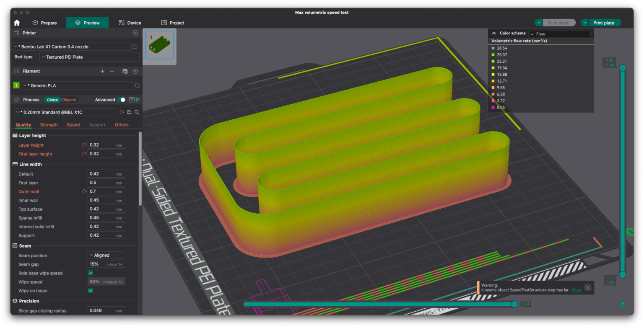Save the process preset with disk icon

click(x=129, y=112)
